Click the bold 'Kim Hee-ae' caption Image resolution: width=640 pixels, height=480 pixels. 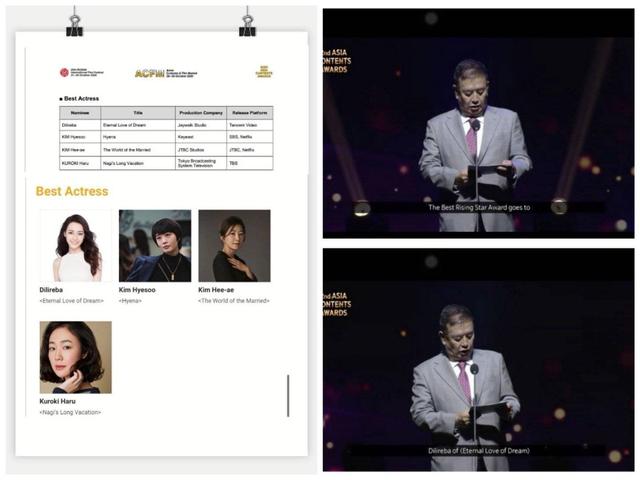click(x=216, y=290)
